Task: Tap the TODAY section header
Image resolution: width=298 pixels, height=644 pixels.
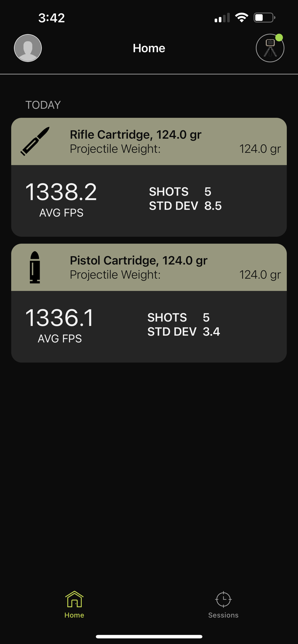Action: coord(43,105)
